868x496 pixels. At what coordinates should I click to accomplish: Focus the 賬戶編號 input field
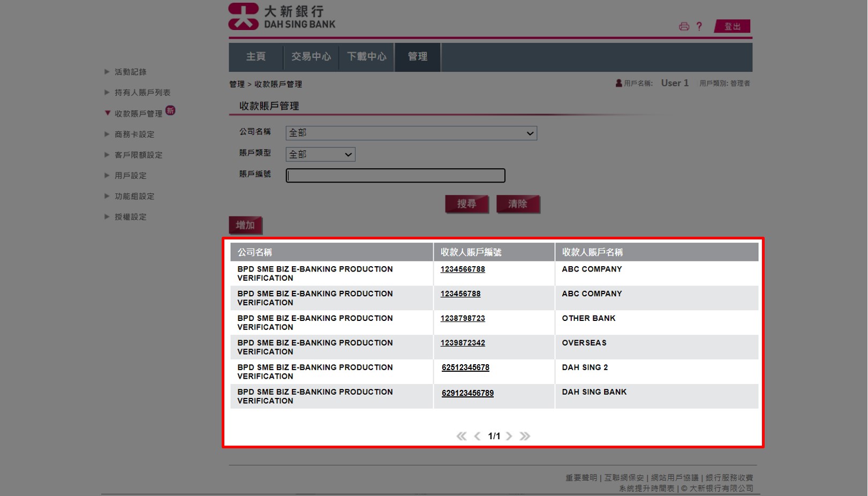coord(395,176)
